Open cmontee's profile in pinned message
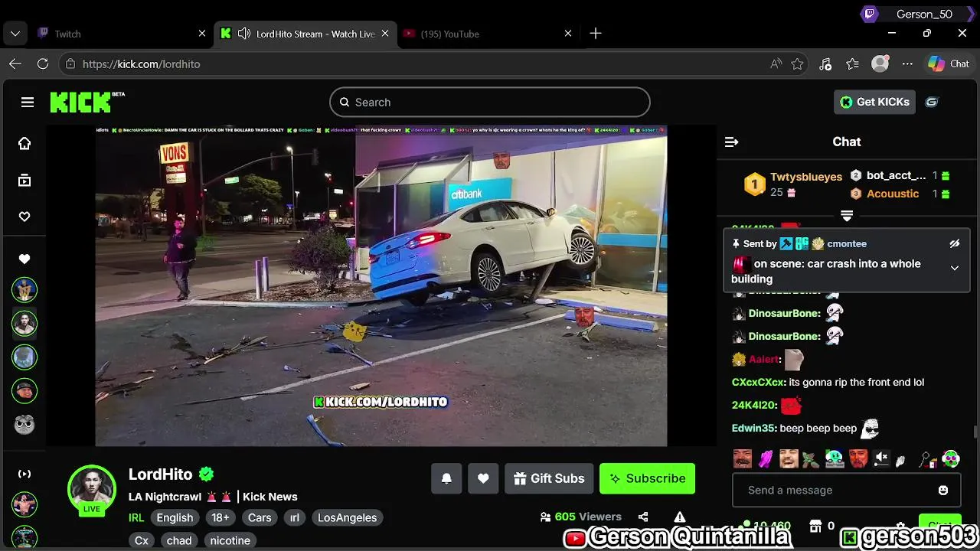This screenshot has height=551, width=980. tap(847, 243)
